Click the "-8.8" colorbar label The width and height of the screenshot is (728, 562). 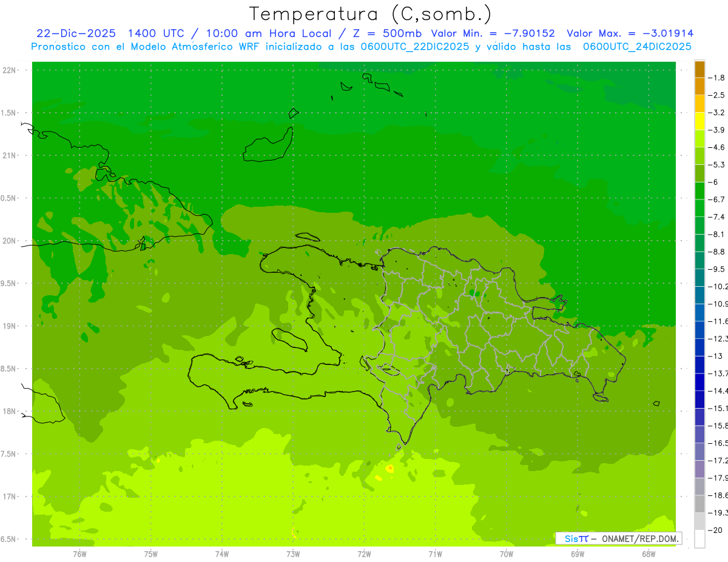[717, 252]
